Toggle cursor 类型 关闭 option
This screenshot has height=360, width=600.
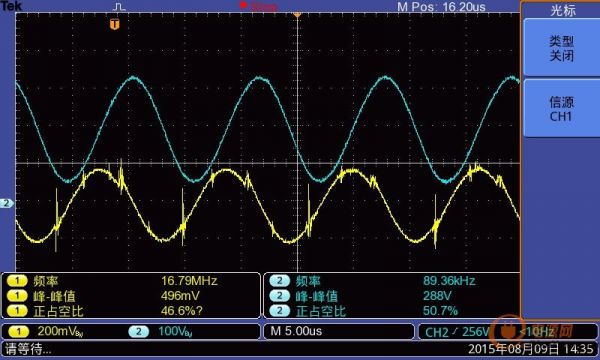(561, 47)
